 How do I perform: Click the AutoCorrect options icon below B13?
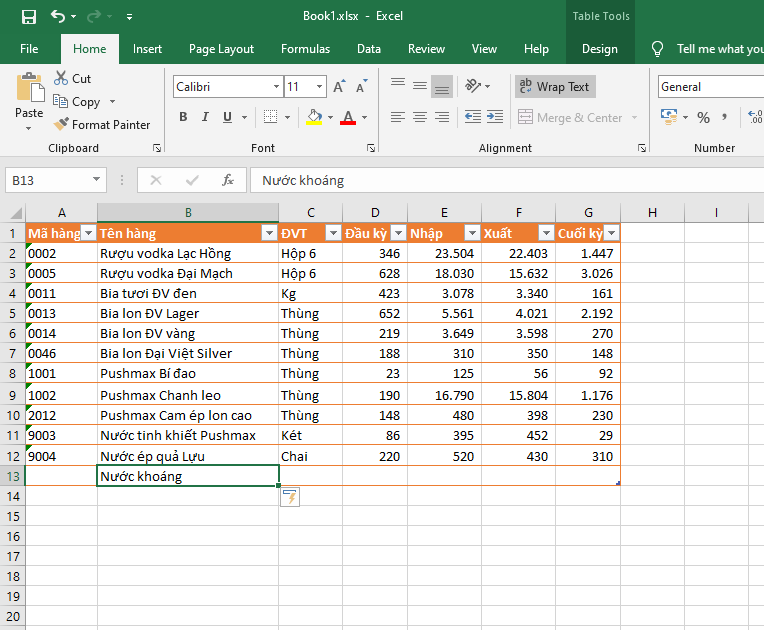(291, 498)
